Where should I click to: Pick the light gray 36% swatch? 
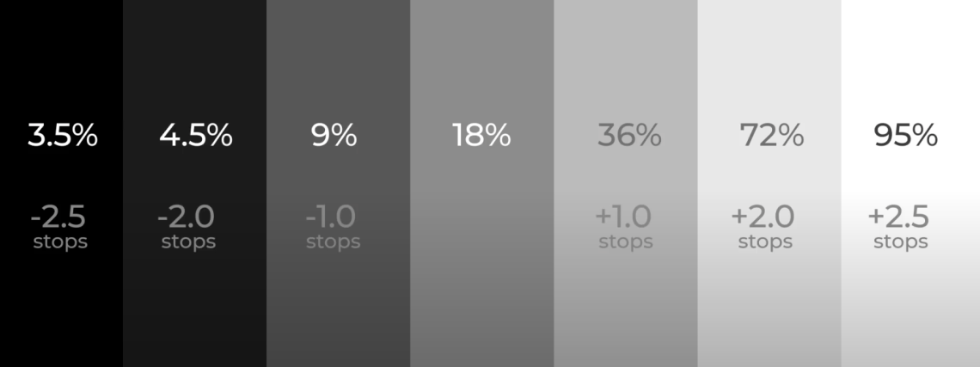point(626,183)
